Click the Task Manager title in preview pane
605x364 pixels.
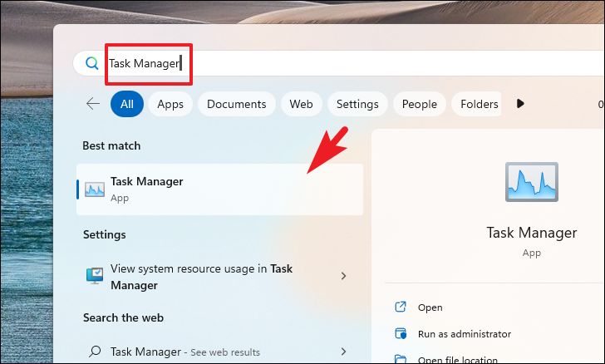click(x=532, y=233)
